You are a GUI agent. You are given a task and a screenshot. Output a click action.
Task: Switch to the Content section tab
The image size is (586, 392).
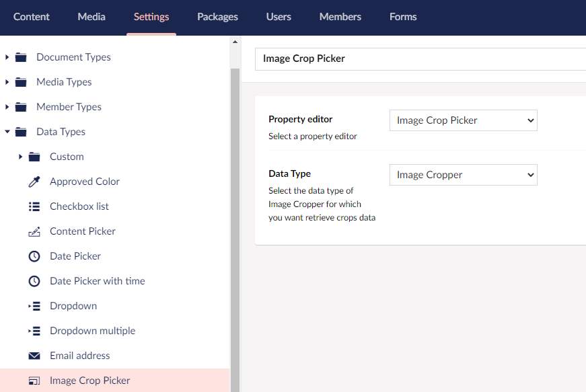tap(32, 17)
